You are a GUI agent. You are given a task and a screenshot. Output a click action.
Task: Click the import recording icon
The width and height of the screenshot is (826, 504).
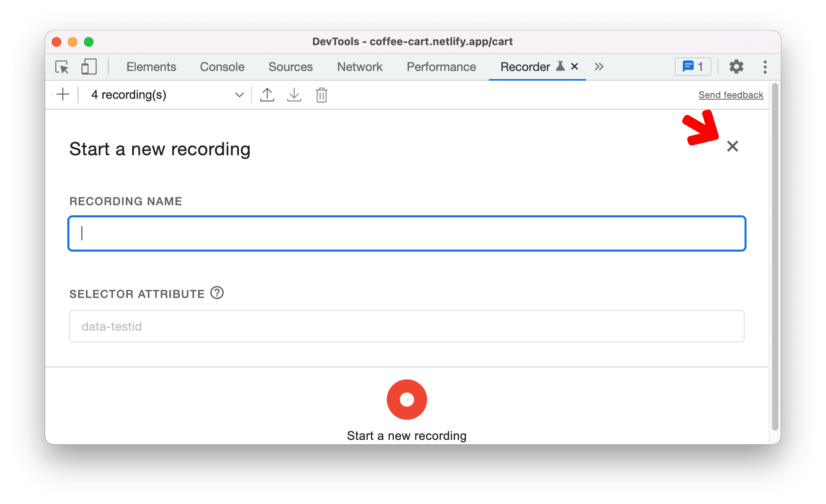pyautogui.click(x=294, y=94)
